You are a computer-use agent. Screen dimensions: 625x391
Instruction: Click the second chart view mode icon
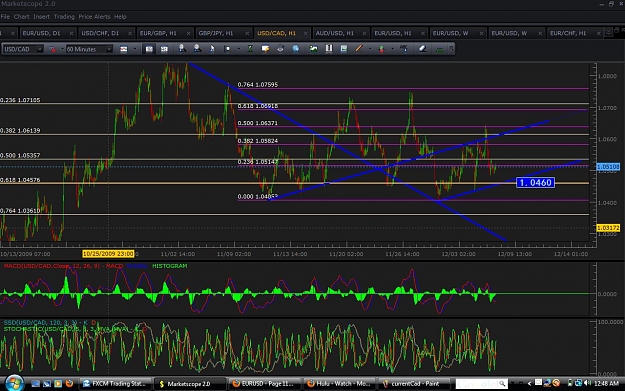[164, 49]
